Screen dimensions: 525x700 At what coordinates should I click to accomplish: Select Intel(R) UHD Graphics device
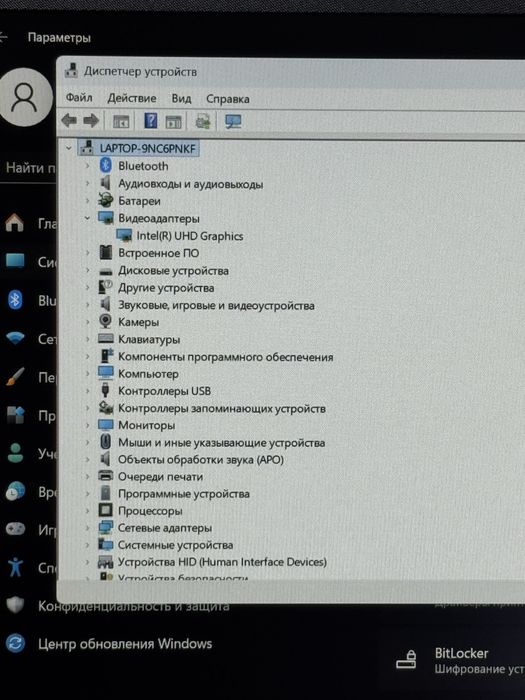[x=190, y=236]
